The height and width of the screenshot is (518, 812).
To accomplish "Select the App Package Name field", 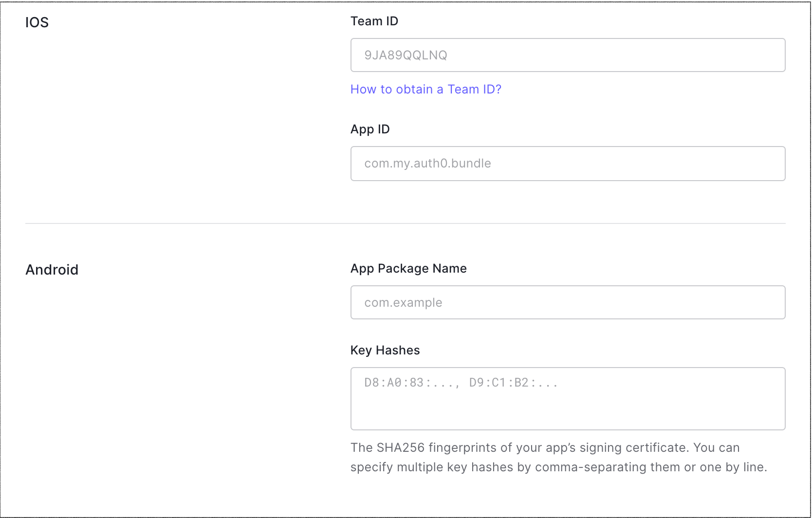I will click(568, 302).
